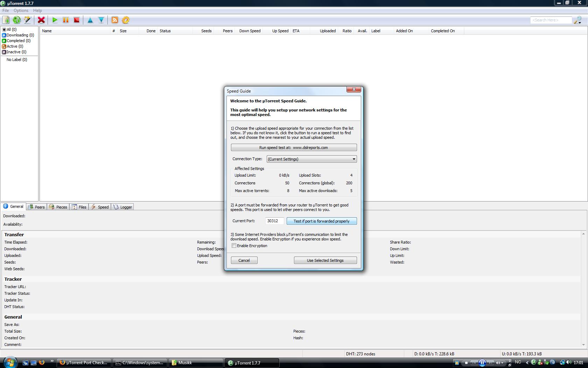Click the red Stop torrent icon
Image resolution: width=588 pixels, height=368 pixels.
click(x=76, y=20)
